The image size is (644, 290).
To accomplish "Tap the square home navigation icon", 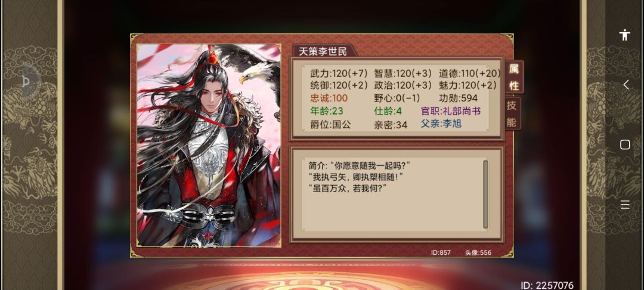I will 625,144.
